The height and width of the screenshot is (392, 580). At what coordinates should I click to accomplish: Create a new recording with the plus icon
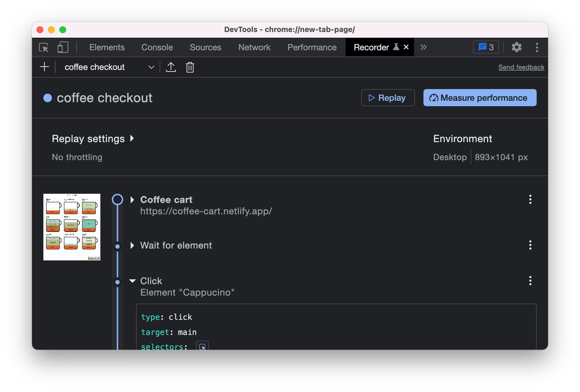[44, 67]
